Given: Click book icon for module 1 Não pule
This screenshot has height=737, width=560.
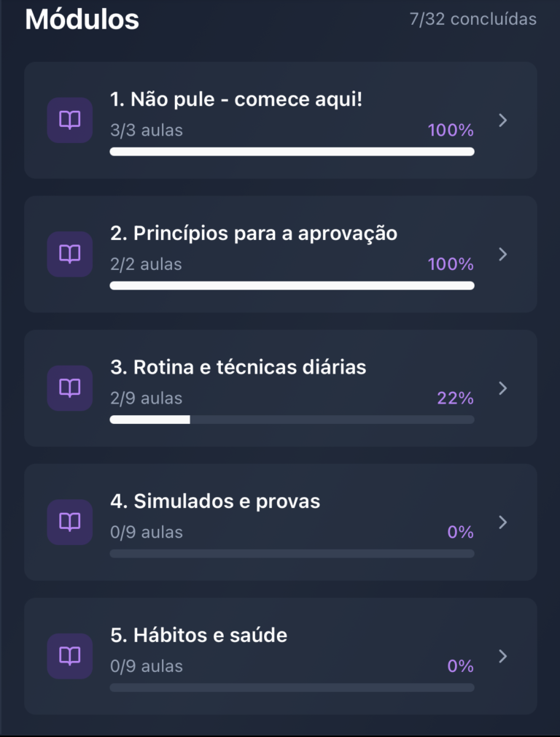Looking at the screenshot, I should click(x=70, y=120).
